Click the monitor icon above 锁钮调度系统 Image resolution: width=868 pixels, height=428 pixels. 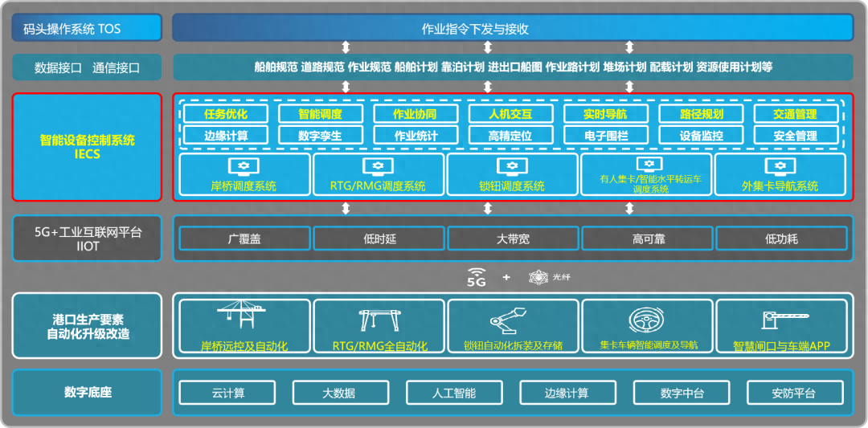coord(511,168)
